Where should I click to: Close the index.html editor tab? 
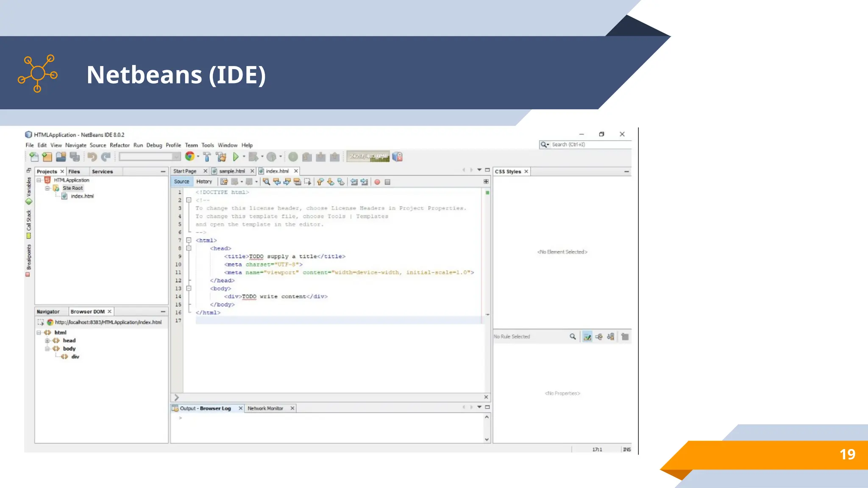296,171
